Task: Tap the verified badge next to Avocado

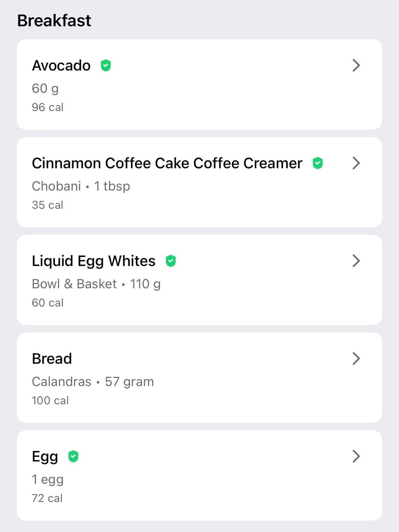Action: click(106, 65)
